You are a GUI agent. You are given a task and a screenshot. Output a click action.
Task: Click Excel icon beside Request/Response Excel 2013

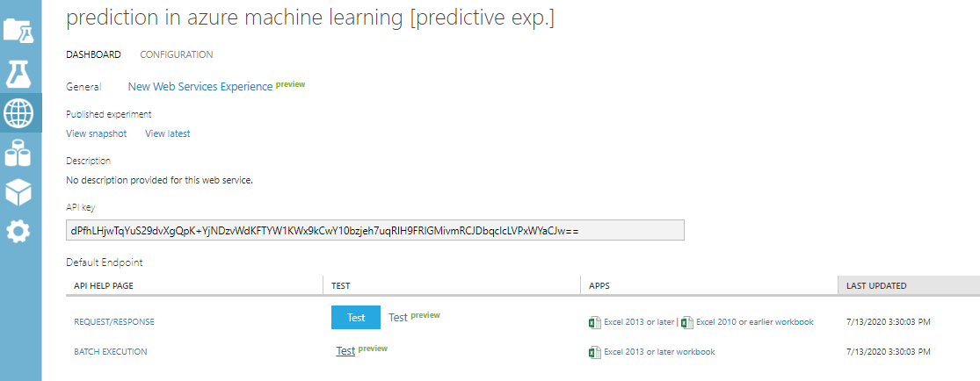[594, 322]
